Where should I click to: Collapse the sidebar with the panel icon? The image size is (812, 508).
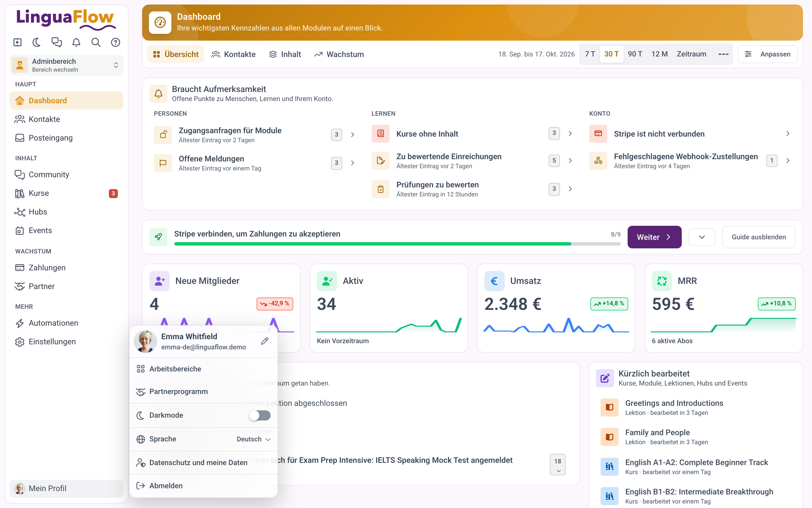pos(17,42)
